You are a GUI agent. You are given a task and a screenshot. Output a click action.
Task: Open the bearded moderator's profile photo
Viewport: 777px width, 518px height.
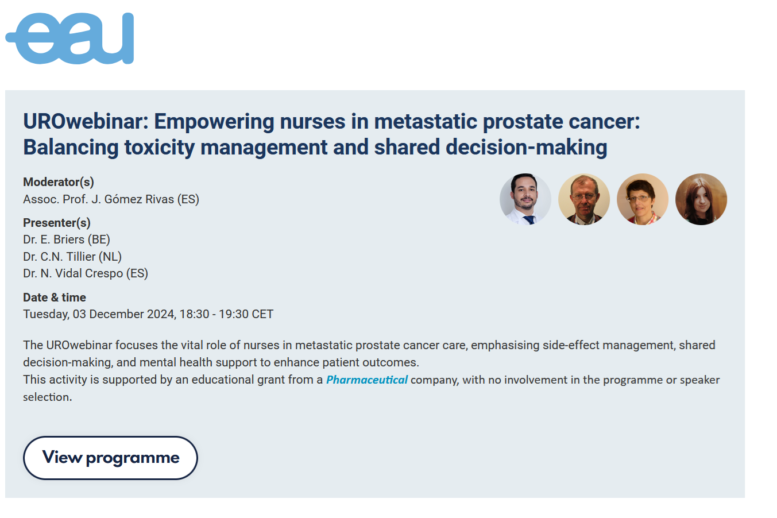[525, 199]
